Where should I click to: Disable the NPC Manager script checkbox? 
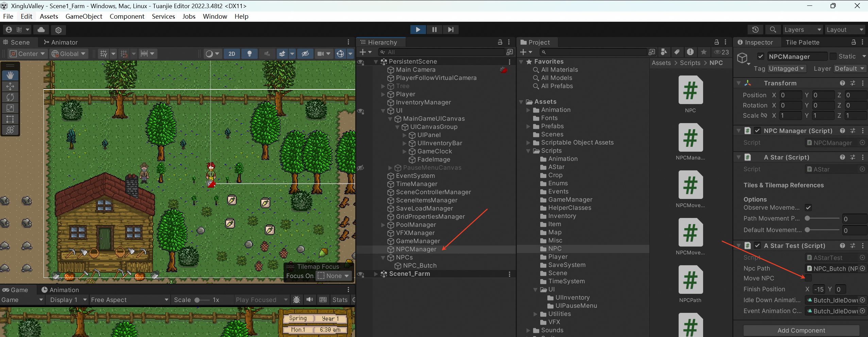[x=758, y=131]
